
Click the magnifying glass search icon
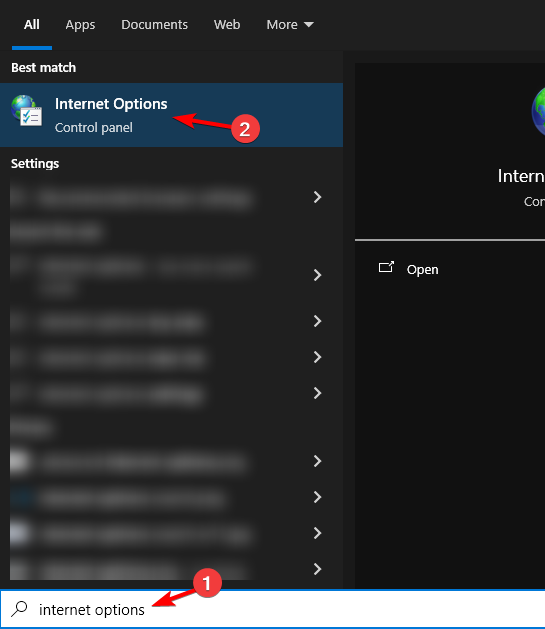(x=19, y=609)
